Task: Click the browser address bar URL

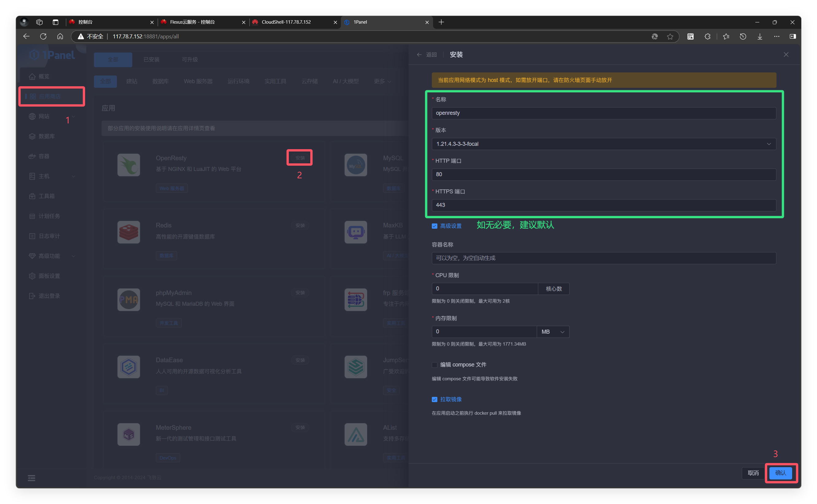Action: click(x=145, y=36)
